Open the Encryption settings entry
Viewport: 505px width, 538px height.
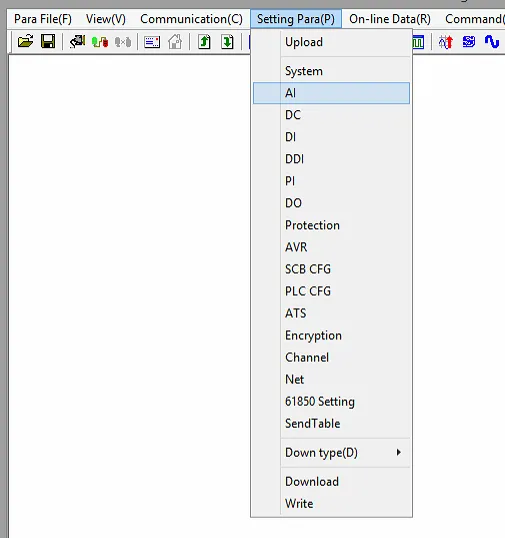click(x=331, y=335)
